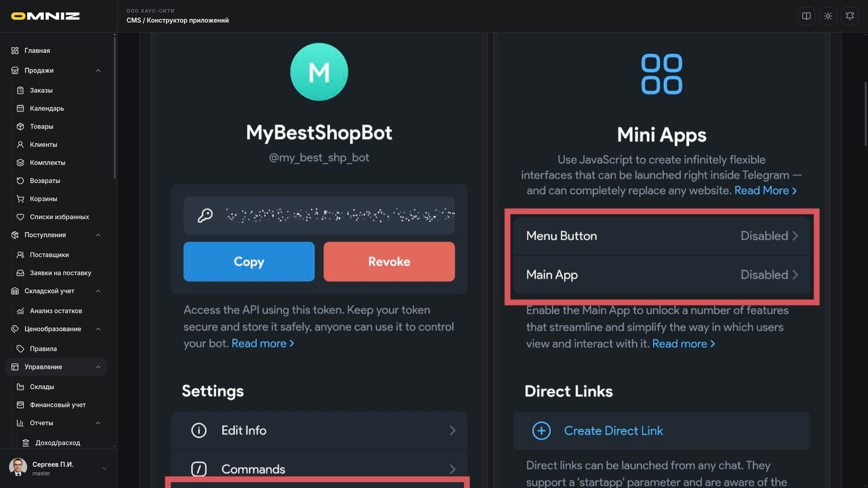This screenshot has height=488, width=868.
Task: Click the Клиенты person icon
Action: point(20,145)
